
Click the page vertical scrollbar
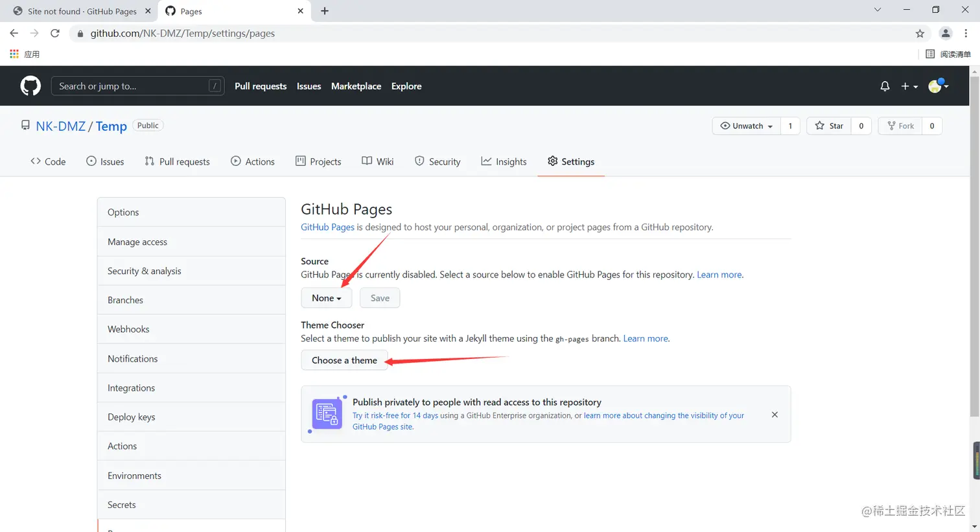(975, 246)
